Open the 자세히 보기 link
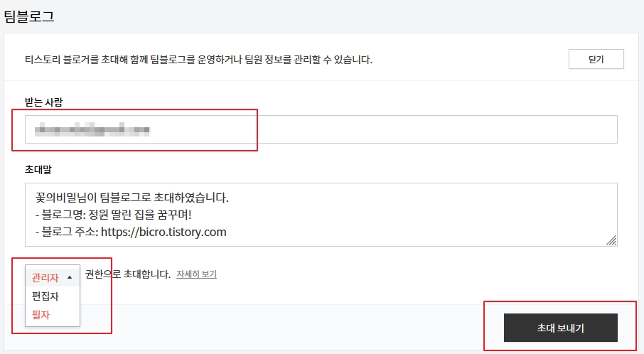 196,274
